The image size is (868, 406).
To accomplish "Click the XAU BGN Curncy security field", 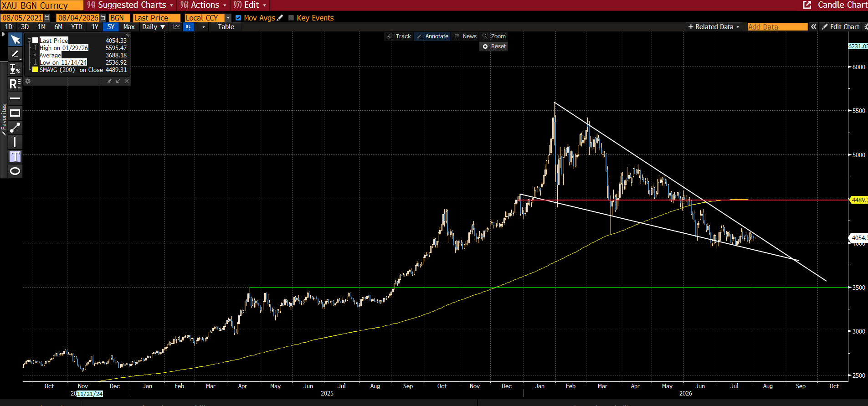I will (x=42, y=5).
